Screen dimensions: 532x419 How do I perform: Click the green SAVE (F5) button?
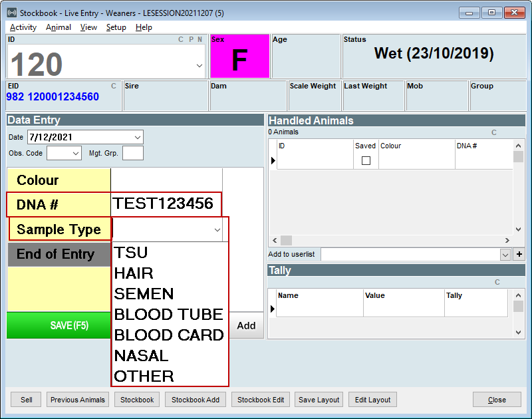[59, 325]
